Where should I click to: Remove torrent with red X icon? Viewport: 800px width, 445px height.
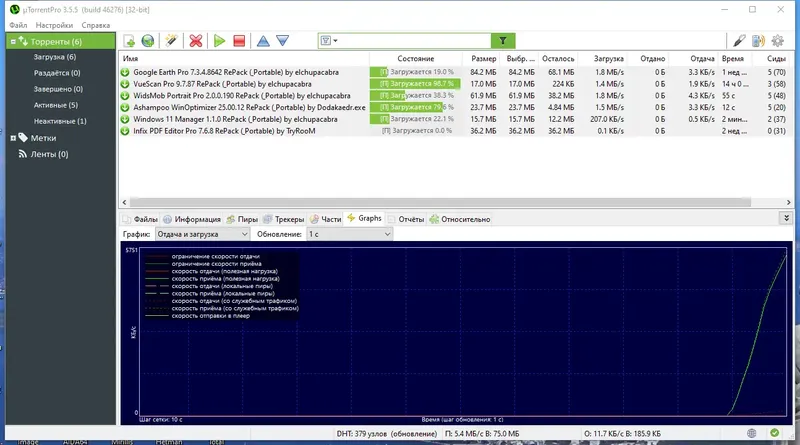point(195,41)
